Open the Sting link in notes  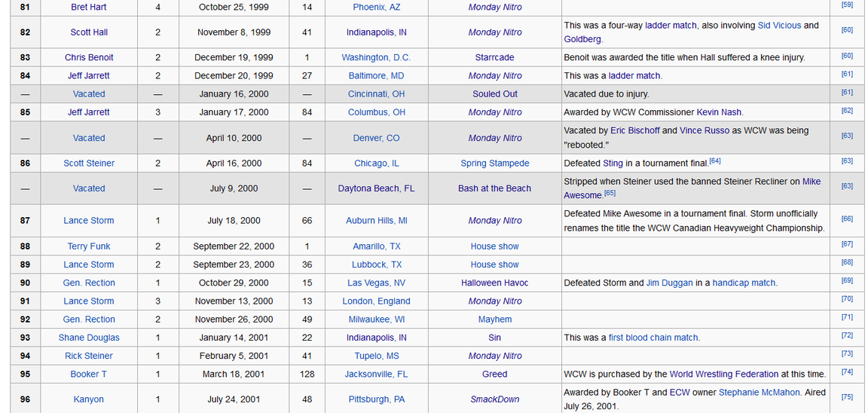613,164
